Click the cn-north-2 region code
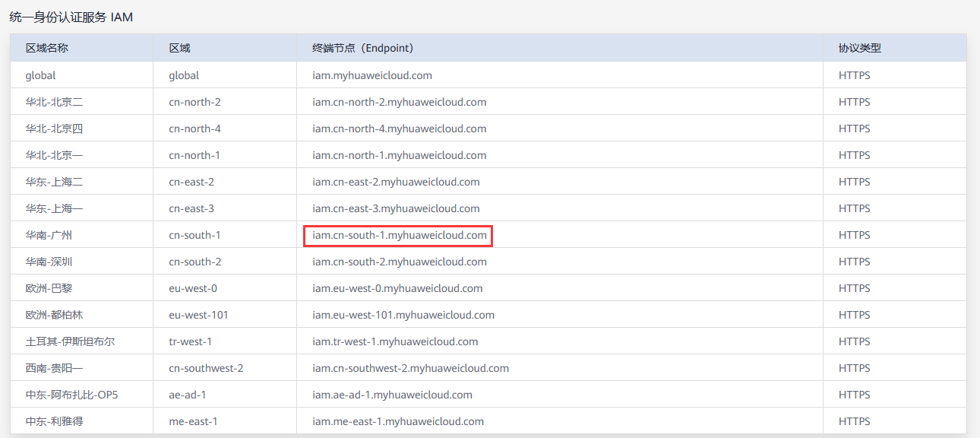Viewport: 980px width, 438px height. [194, 102]
